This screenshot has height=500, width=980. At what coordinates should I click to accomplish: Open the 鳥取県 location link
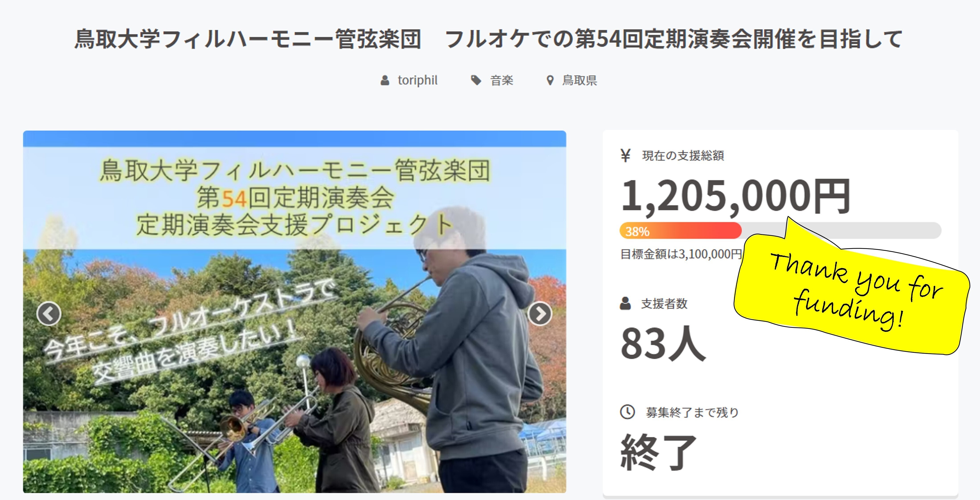(x=579, y=80)
